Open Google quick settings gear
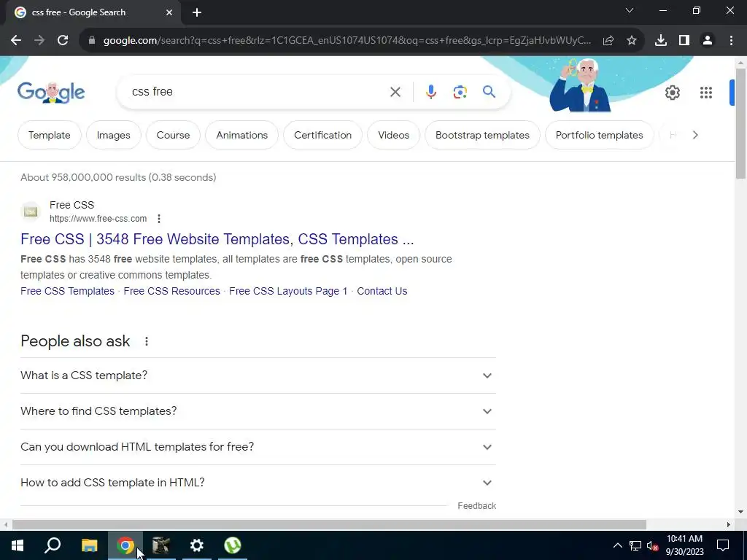This screenshot has height=560, width=747. (x=673, y=93)
